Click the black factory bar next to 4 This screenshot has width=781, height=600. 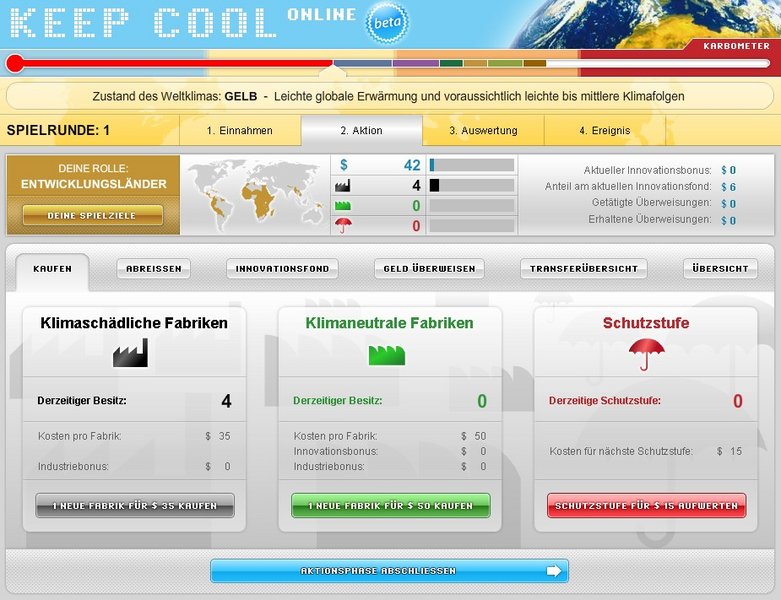click(x=472, y=186)
